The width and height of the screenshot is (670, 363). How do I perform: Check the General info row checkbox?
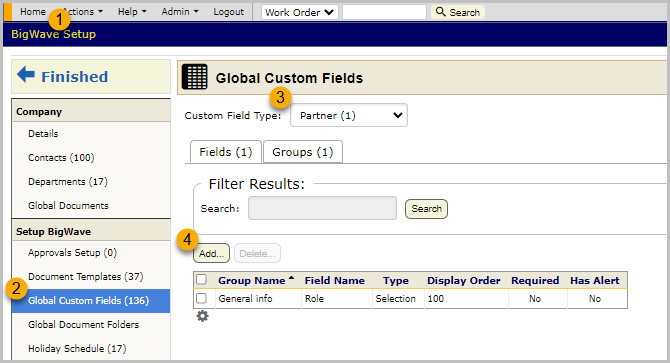coord(201,298)
